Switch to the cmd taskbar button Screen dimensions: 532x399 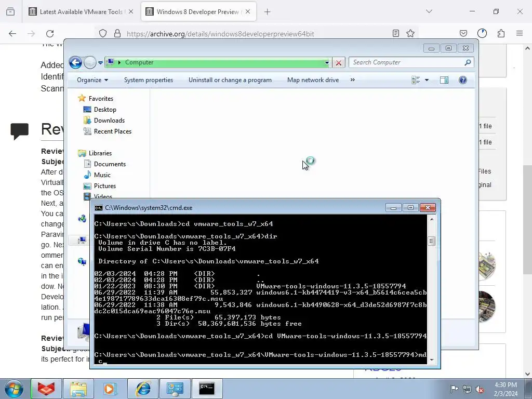point(207,389)
